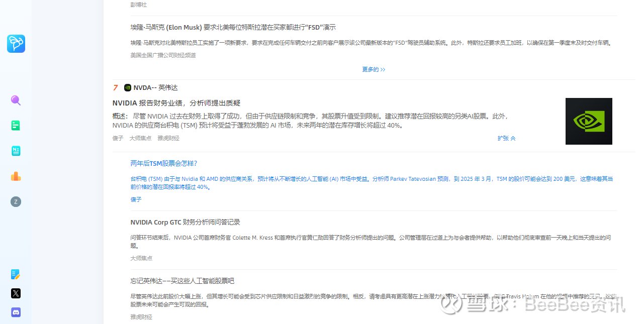Click the NVIDIA logo thumbnail image

[x=588, y=121]
